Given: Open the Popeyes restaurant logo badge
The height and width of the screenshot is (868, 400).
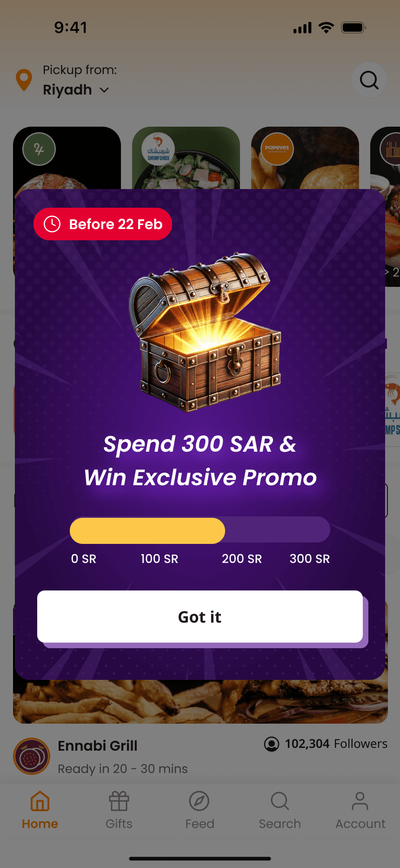Looking at the screenshot, I should tap(277, 149).
